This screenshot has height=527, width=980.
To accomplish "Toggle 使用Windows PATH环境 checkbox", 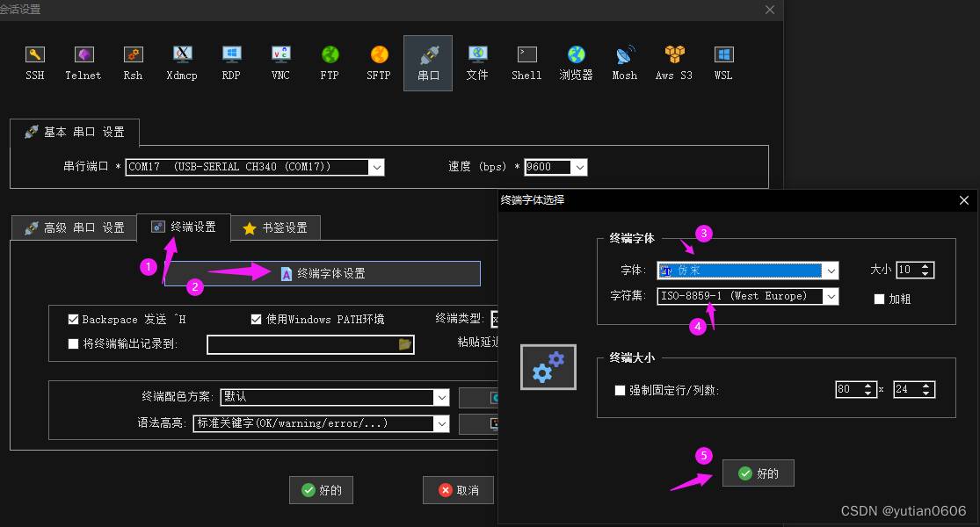I will click(x=256, y=319).
